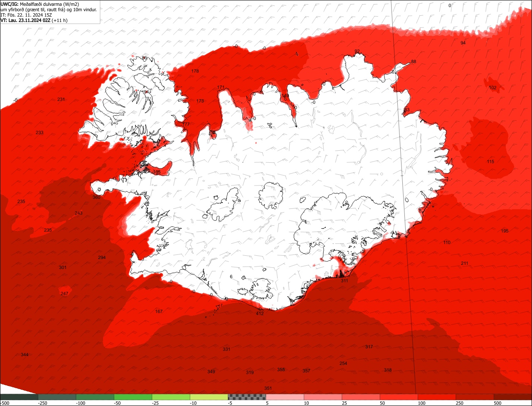Click the title line 'UWC/IG: Meðalflæði dulvarma (W/m2)'
This screenshot has width=532, height=406.
click(40, 4)
